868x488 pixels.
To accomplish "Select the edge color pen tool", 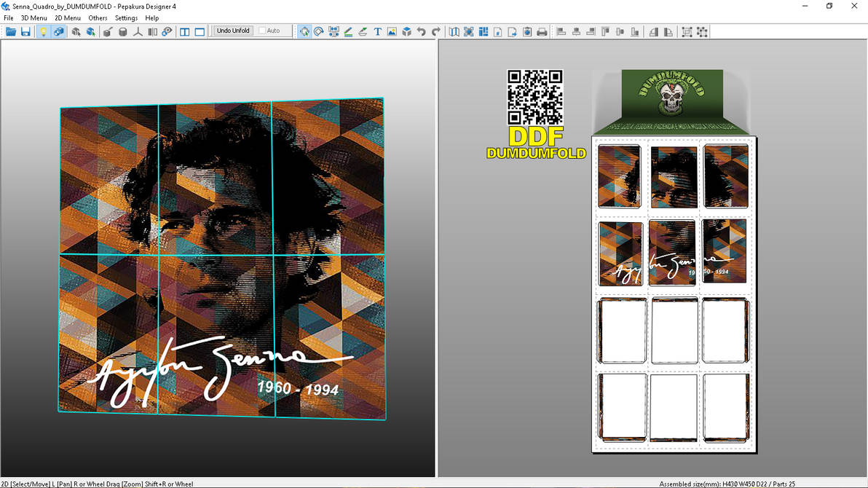I will tap(347, 31).
